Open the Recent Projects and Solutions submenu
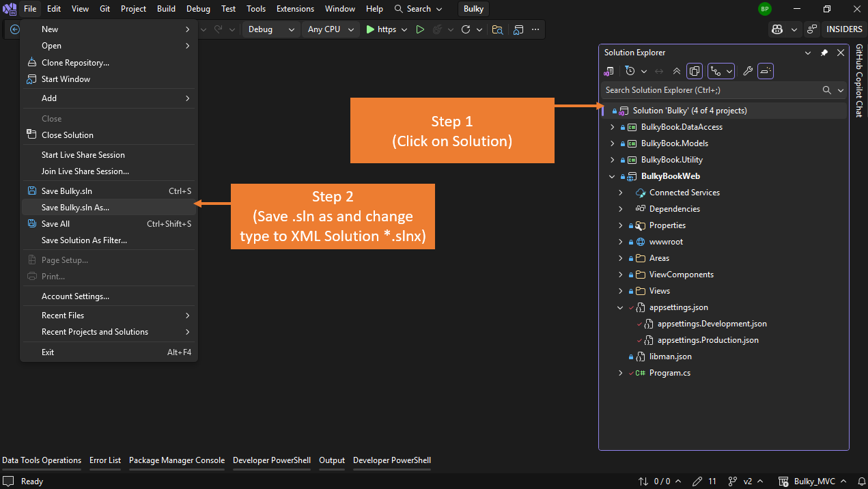Screen dimensions: 868x489 95,332
